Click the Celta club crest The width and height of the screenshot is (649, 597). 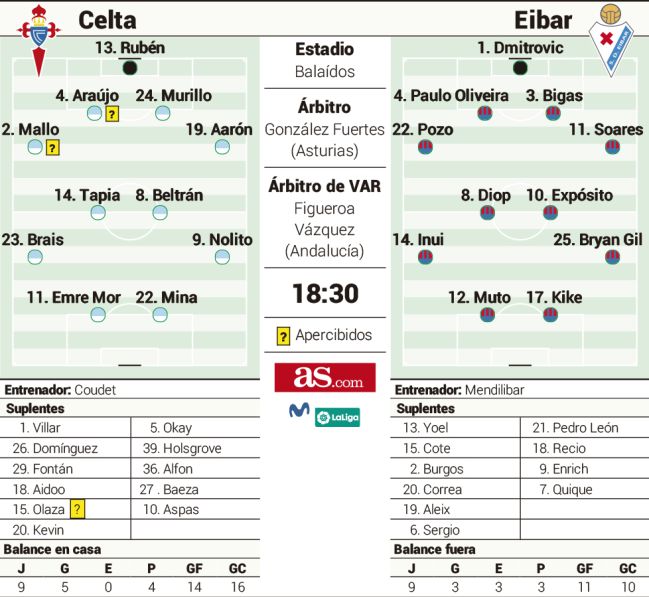coord(39,40)
